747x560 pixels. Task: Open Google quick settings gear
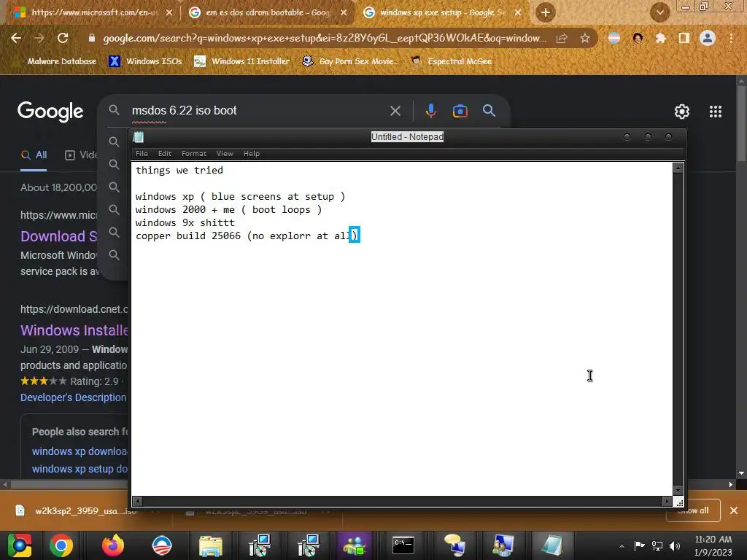[682, 112]
